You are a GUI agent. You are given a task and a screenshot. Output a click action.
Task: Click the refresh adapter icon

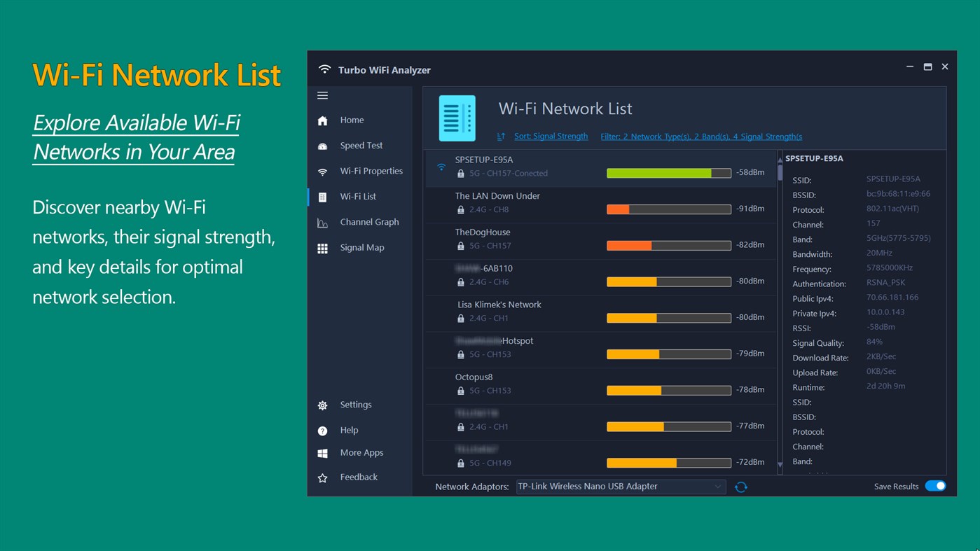pyautogui.click(x=740, y=486)
